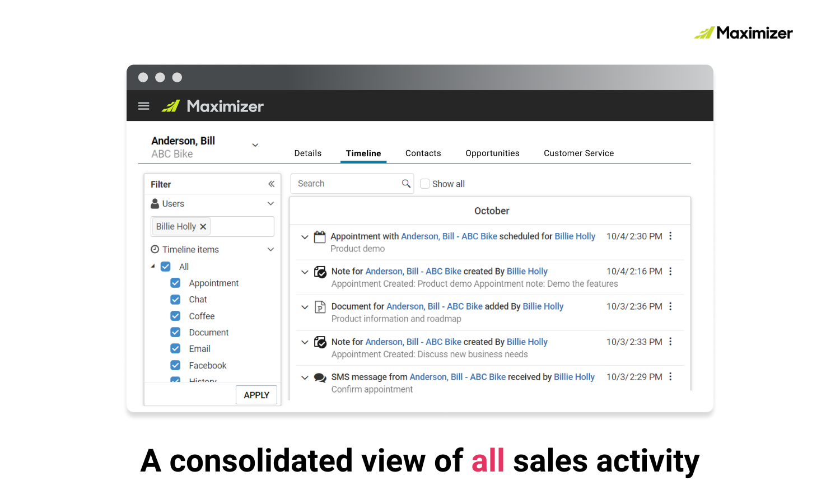Open the Billie Holly link on the SMS entry

pos(574,377)
